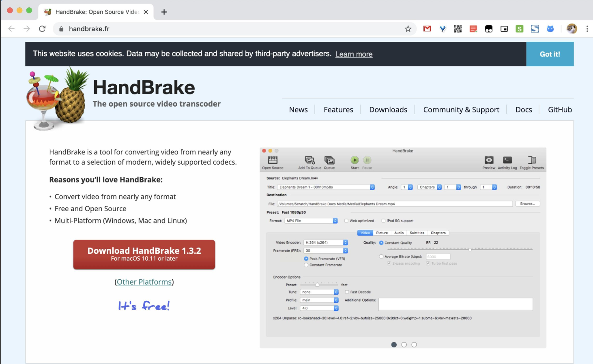Bookmark this page with the star icon
This screenshot has width=593, height=364.
tap(408, 29)
